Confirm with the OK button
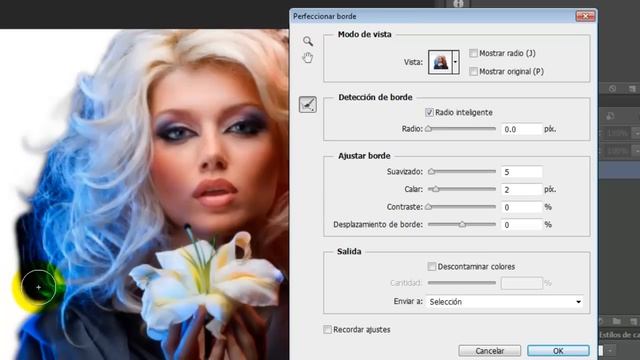640x360 pixels. 558,351
